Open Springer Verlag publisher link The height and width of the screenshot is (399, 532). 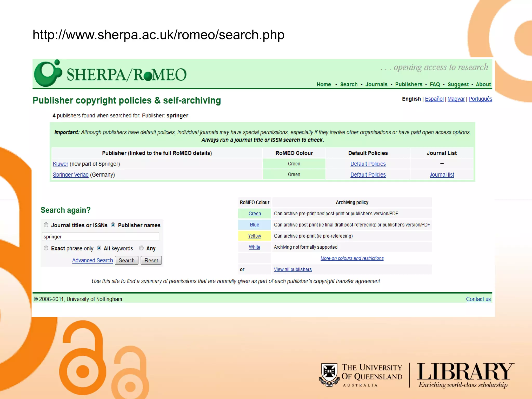coord(71,175)
